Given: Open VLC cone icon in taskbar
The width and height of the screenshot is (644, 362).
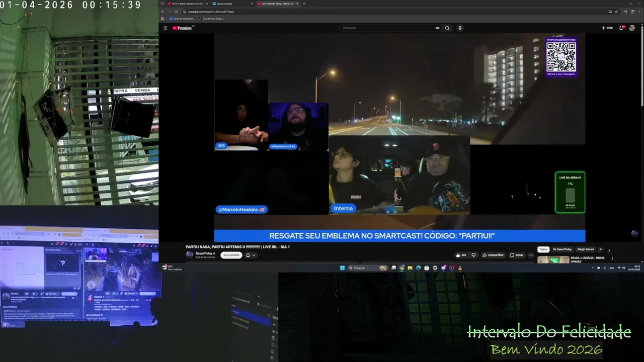Looking at the screenshot, I should click(460, 268).
